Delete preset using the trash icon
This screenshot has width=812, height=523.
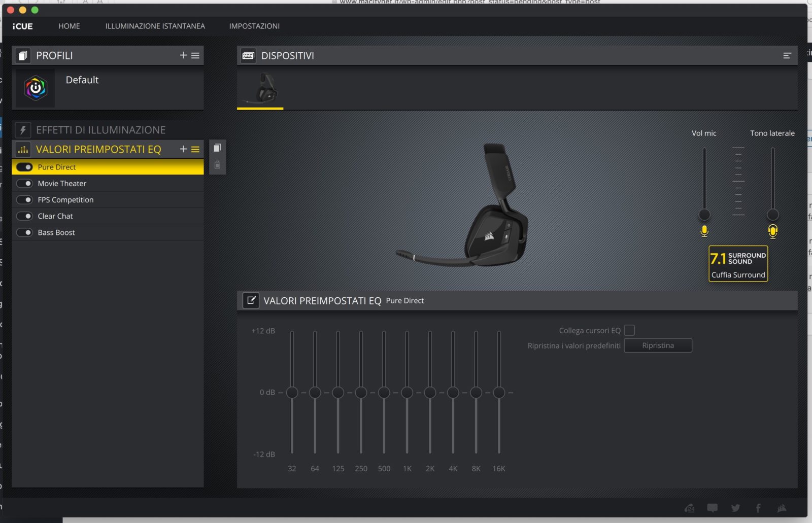[x=217, y=165]
